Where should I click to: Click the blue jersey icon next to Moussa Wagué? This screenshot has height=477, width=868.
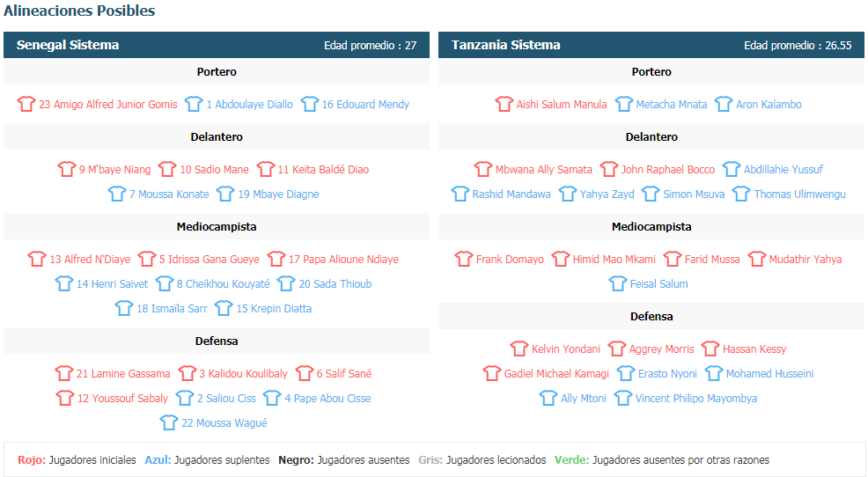tap(169, 422)
